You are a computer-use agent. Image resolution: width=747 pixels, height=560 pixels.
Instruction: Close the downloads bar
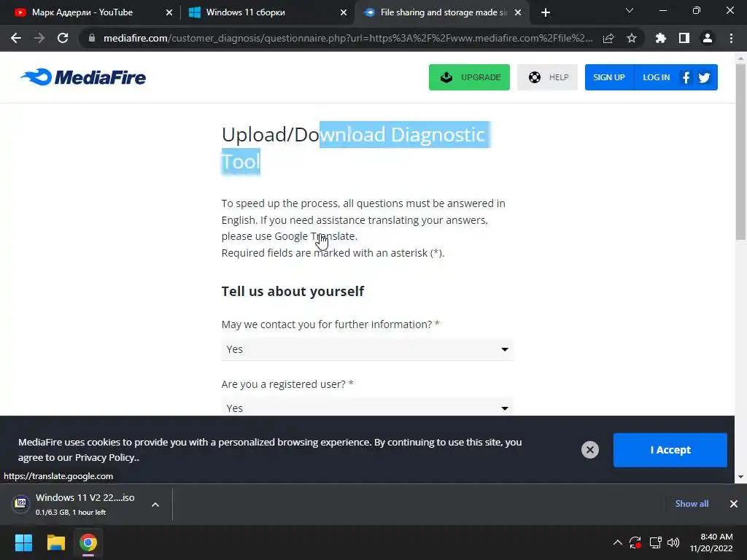click(x=734, y=504)
